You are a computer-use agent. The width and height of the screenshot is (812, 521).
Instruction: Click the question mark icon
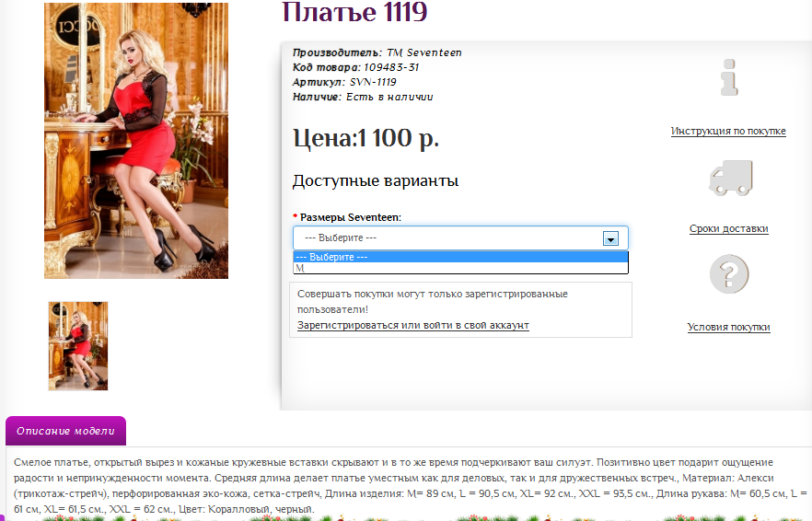pyautogui.click(x=729, y=274)
